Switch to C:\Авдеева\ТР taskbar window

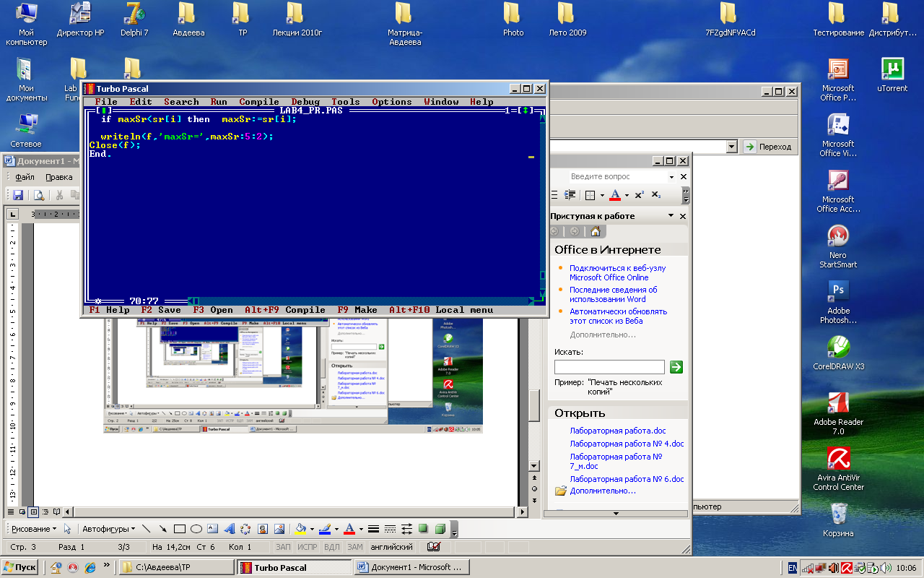(176, 567)
